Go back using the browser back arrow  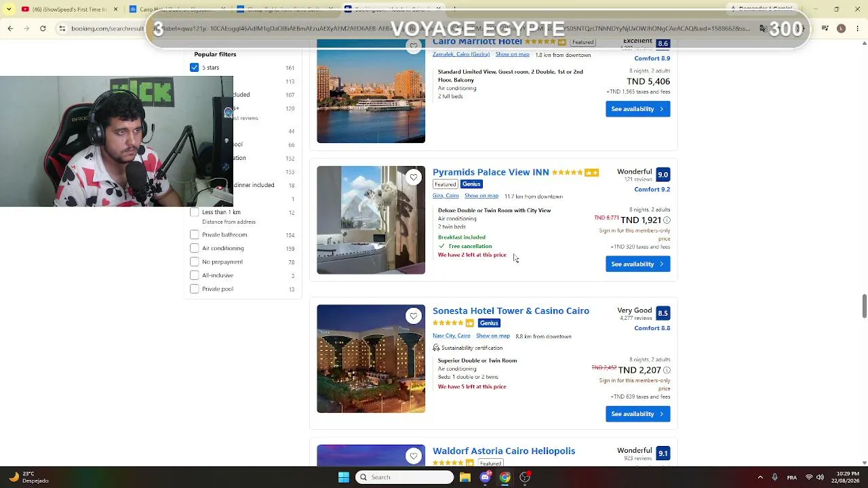(x=10, y=28)
